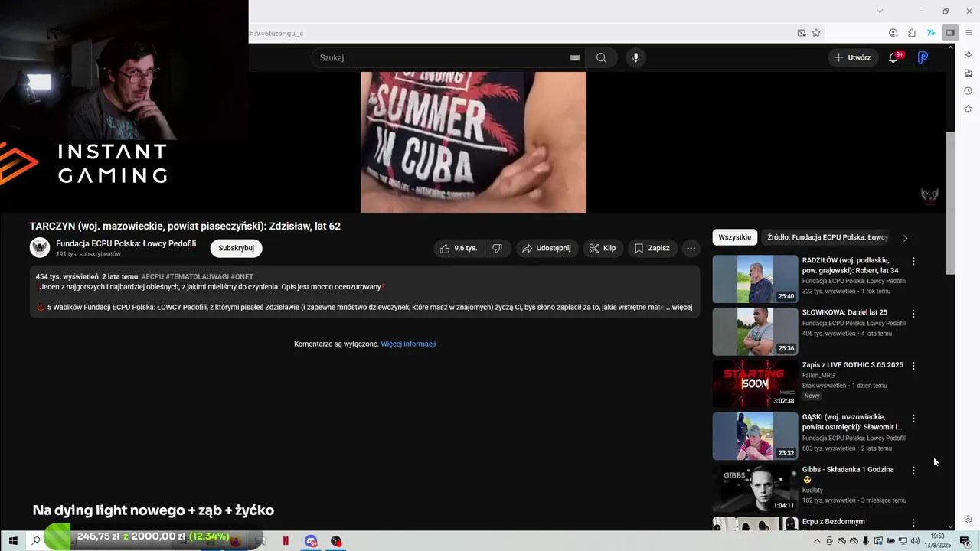Open the on-screen keyboard icon in search box
The width and height of the screenshot is (980, 551).
[x=575, y=58]
